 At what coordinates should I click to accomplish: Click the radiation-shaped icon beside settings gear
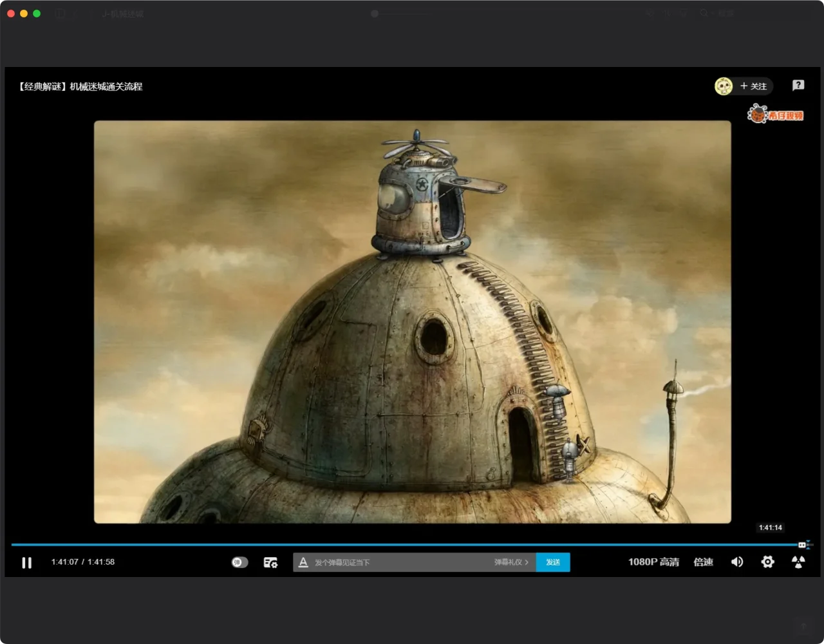798,562
